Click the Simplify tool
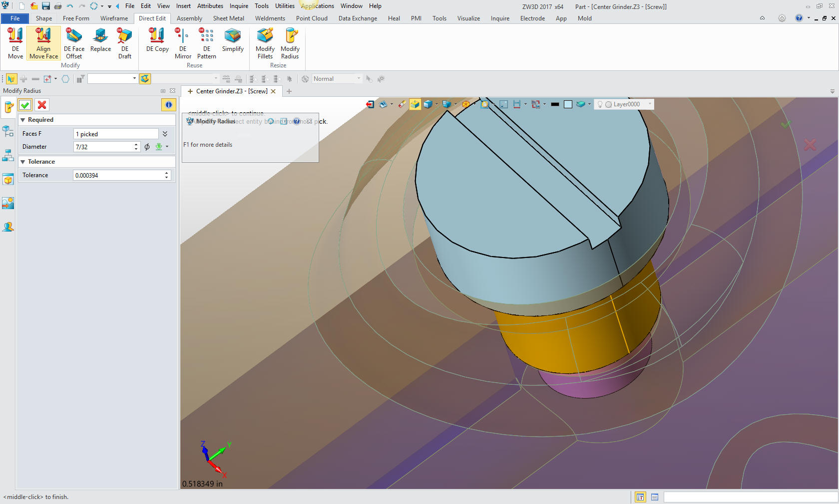 pos(233,40)
